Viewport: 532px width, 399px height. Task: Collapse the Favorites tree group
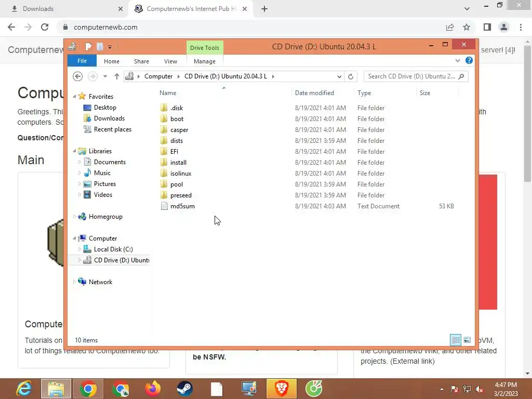pos(74,96)
